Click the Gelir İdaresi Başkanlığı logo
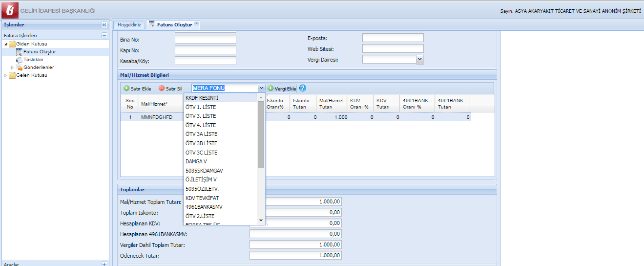This screenshot has width=644, height=266. tap(9, 10)
